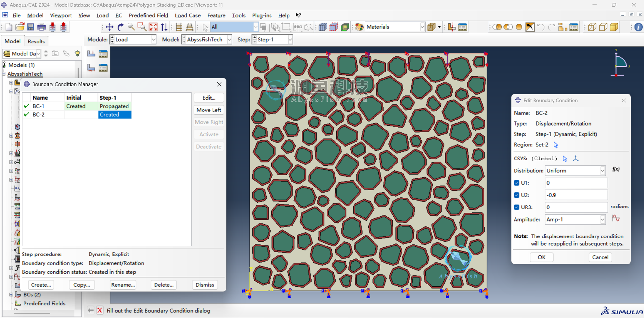The width and height of the screenshot is (644, 318).
Task: Click the Undo curved arrow icon
Action: 541,27
